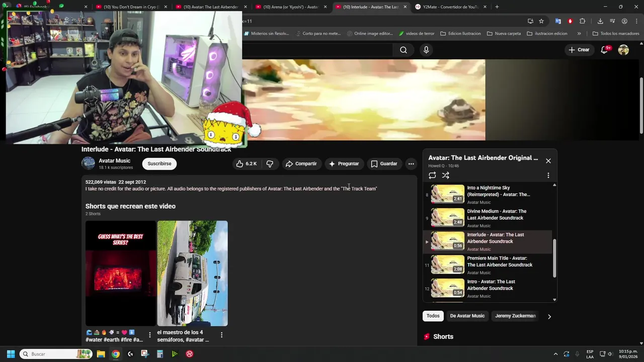Open options for #water #earth #fire short

point(149,335)
